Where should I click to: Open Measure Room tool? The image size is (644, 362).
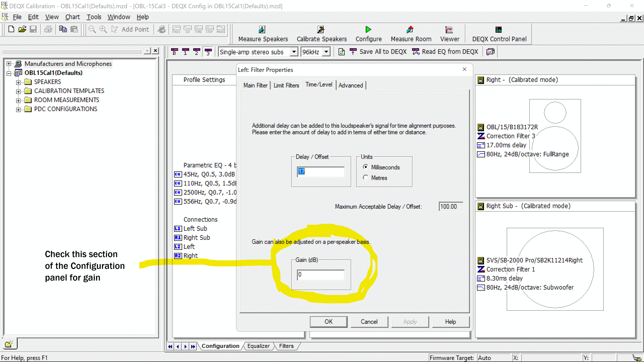point(411,34)
